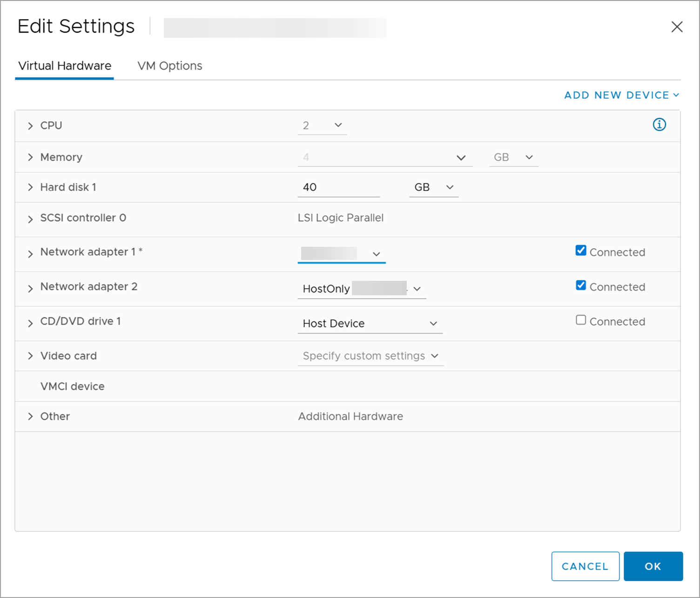Open the Hard disk size unit dropdown

(434, 187)
